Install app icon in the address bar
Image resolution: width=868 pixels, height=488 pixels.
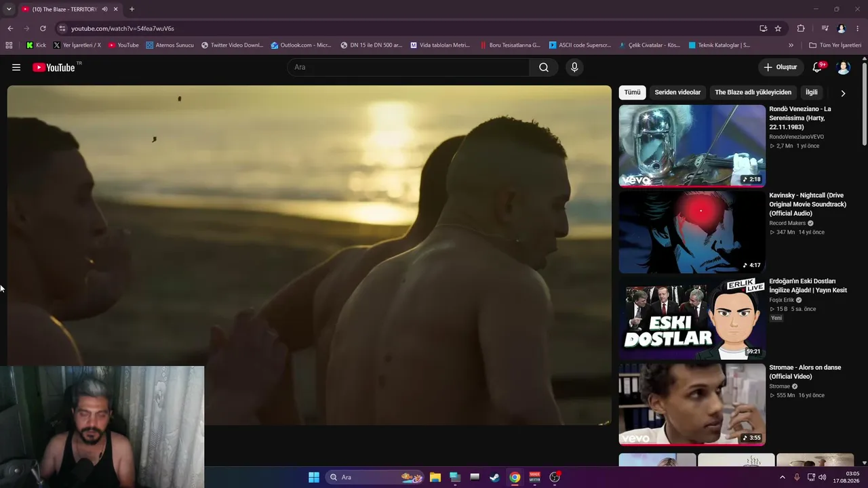pyautogui.click(x=764, y=28)
